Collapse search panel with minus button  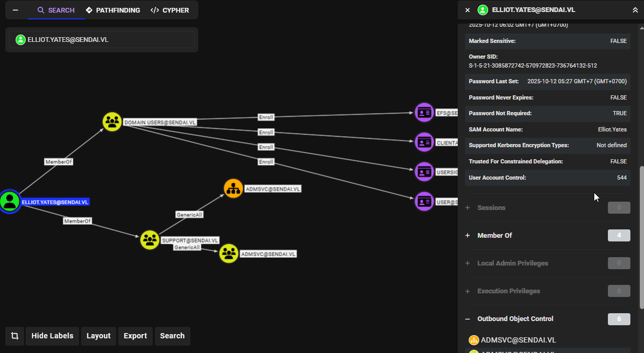[x=15, y=10]
